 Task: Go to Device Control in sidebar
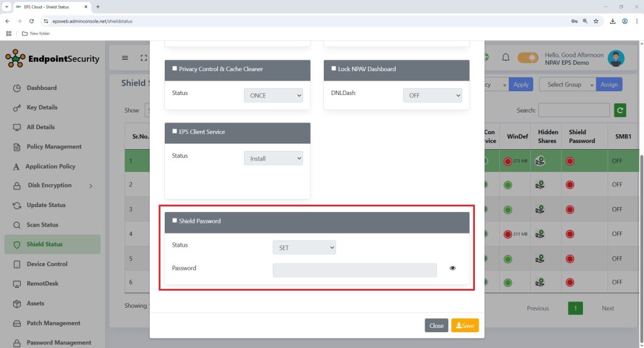click(47, 264)
